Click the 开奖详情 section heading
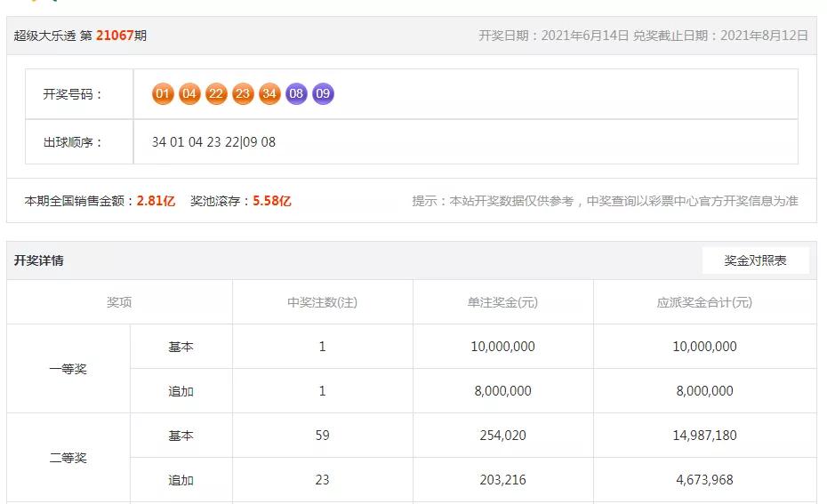 38,260
